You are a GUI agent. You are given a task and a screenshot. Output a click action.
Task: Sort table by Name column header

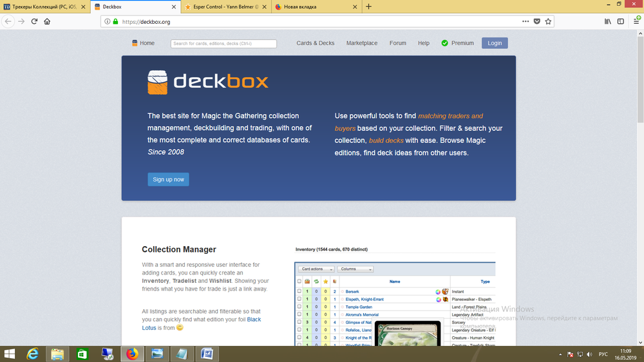[395, 281]
